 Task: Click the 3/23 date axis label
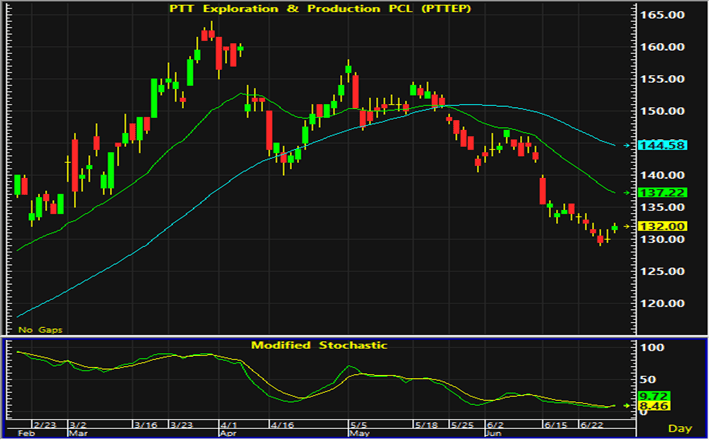pyautogui.click(x=181, y=425)
